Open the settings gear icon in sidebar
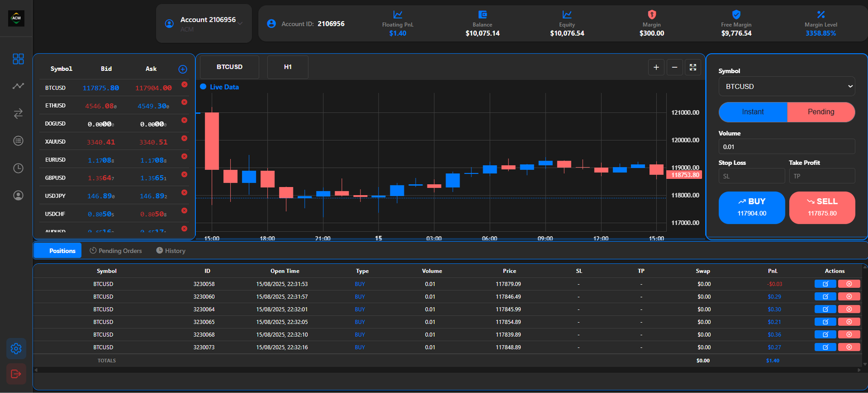Screen dimensions: 868x393 tap(16, 349)
